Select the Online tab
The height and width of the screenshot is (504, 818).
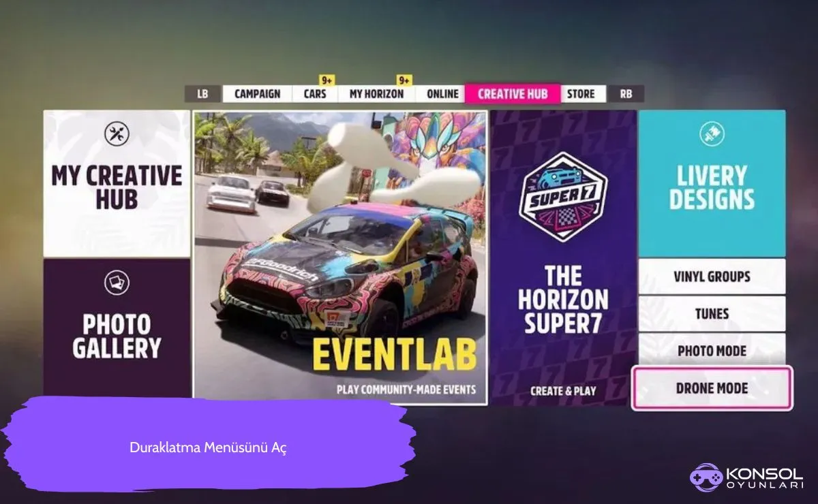[x=442, y=94]
